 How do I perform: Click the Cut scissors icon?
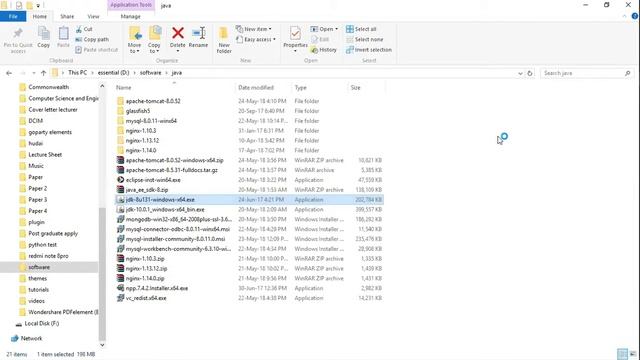pos(79,29)
